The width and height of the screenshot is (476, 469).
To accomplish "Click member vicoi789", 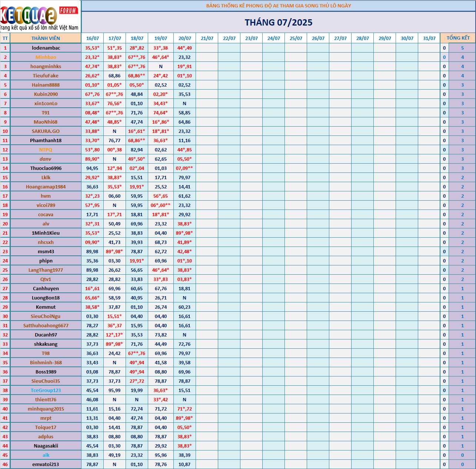I will click(46, 205).
